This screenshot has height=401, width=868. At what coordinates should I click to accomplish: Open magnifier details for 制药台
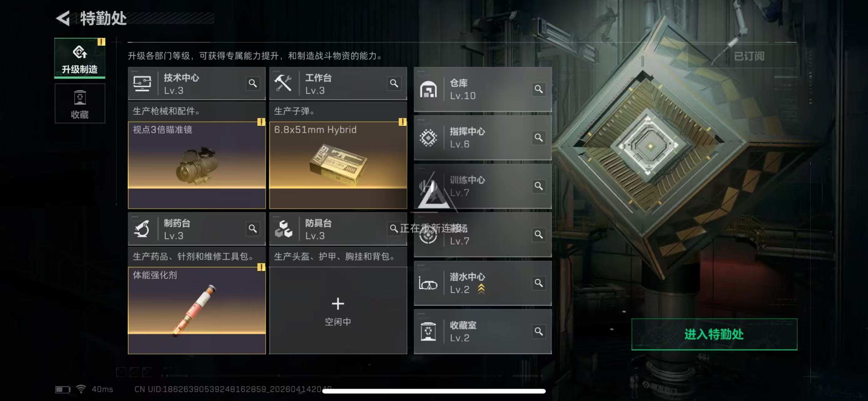pyautogui.click(x=253, y=229)
